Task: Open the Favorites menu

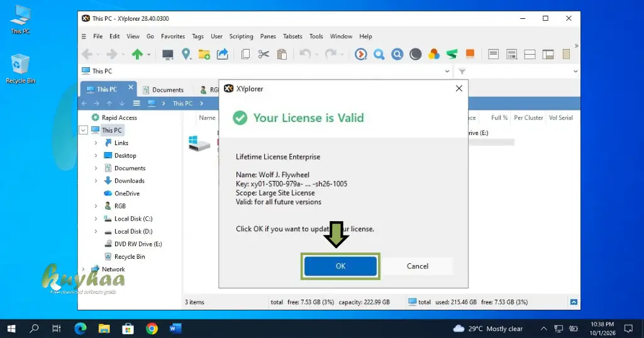Action: [173, 36]
